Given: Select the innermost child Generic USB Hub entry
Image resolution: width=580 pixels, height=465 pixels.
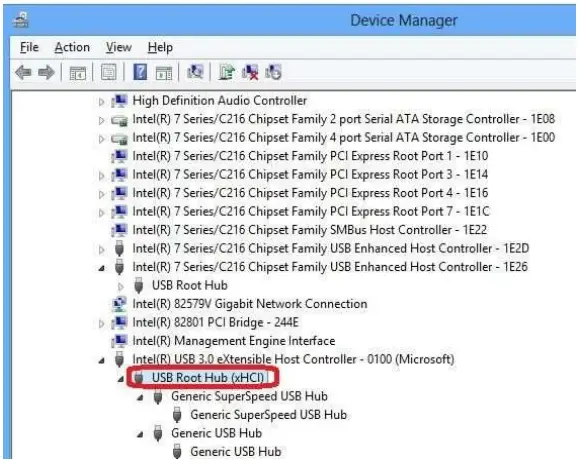Looking at the screenshot, I should pyautogui.click(x=236, y=452).
